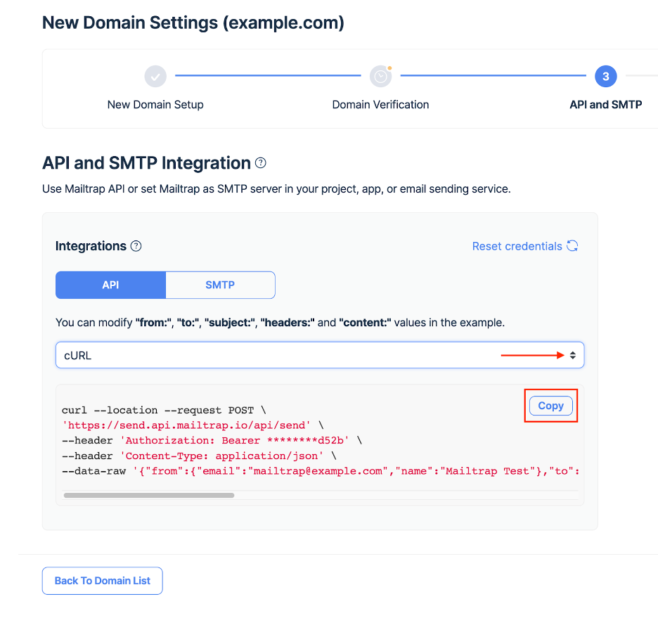Click the help icon next to Integrations
Image resolution: width=658 pixels, height=644 pixels.
tap(136, 246)
